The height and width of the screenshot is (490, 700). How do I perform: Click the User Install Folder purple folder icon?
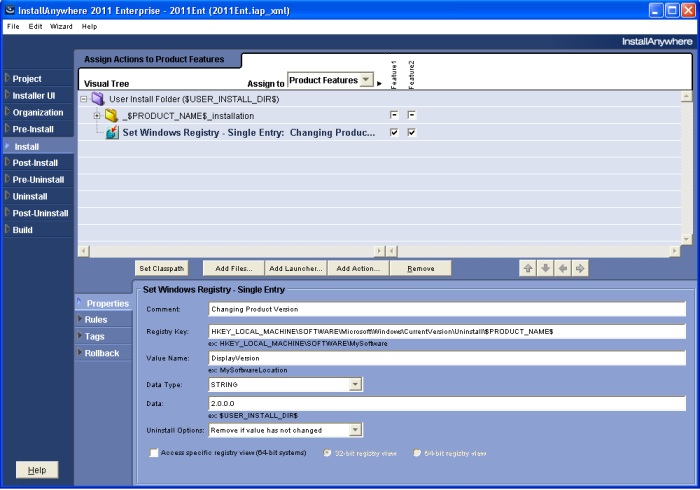click(98, 99)
